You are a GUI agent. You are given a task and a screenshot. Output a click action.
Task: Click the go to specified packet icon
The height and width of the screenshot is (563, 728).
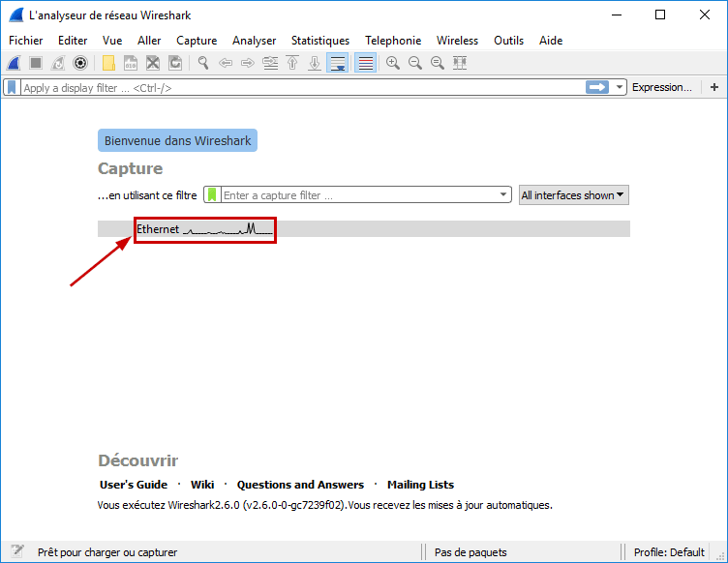click(270, 63)
